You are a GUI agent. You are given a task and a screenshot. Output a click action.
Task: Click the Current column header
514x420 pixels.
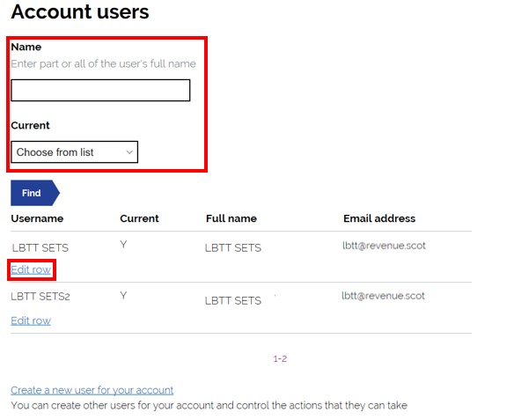tap(139, 218)
